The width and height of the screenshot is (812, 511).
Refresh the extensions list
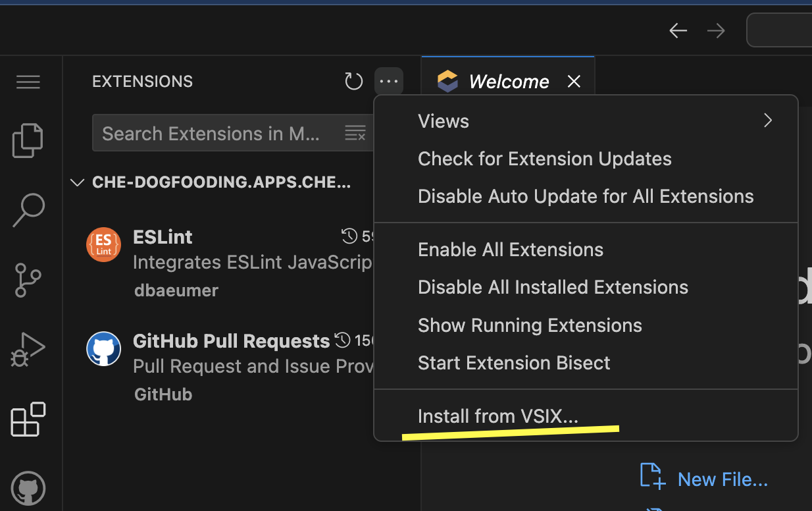click(354, 82)
